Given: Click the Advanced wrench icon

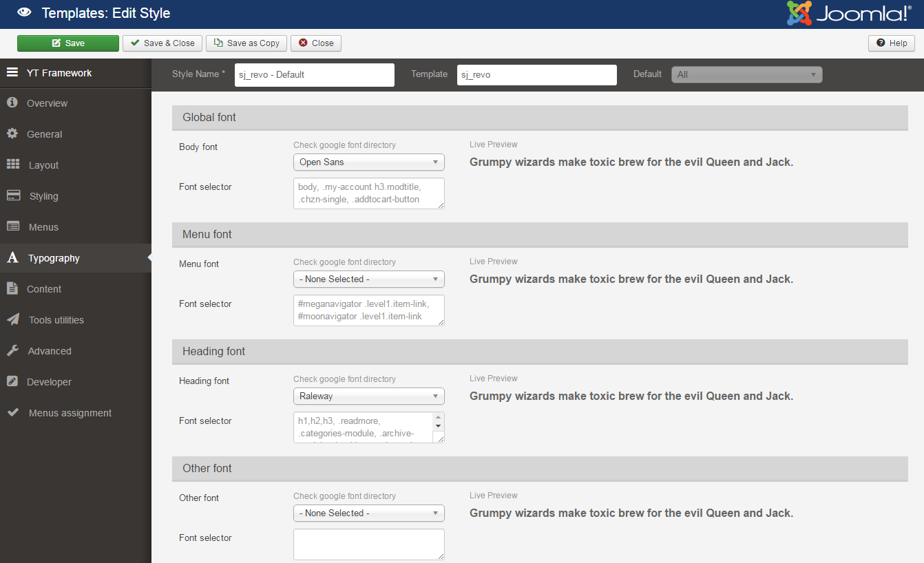Looking at the screenshot, I should pos(12,350).
